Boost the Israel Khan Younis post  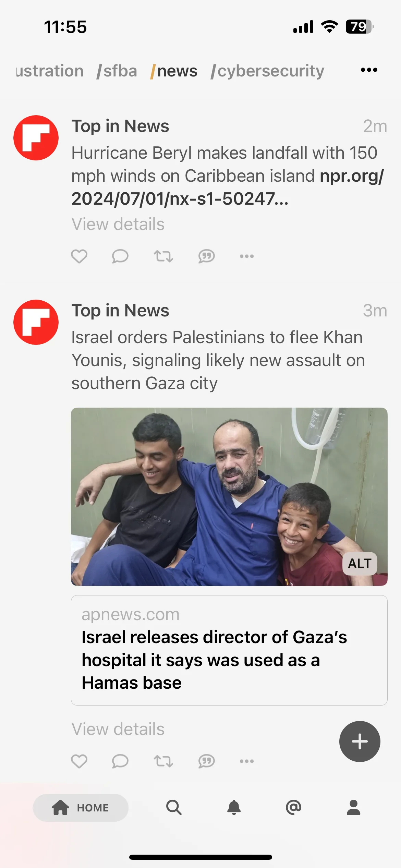point(163,761)
